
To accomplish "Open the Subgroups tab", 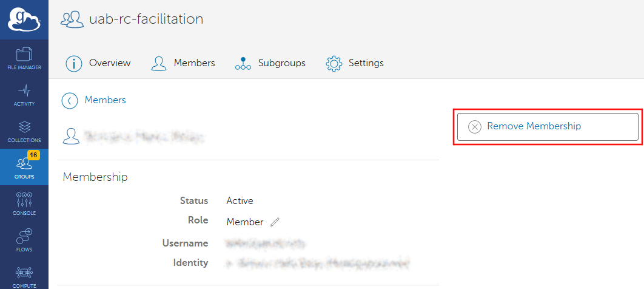I will [x=270, y=63].
